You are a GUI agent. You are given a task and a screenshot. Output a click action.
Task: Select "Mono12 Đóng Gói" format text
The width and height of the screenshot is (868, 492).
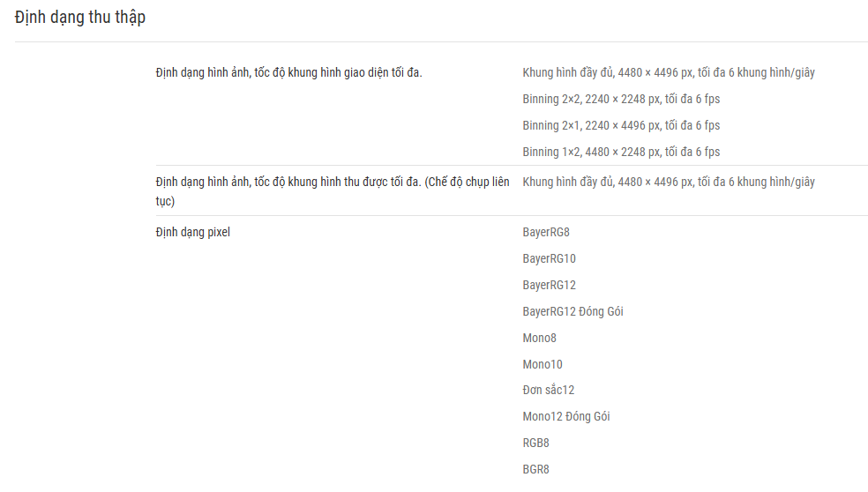[566, 417]
